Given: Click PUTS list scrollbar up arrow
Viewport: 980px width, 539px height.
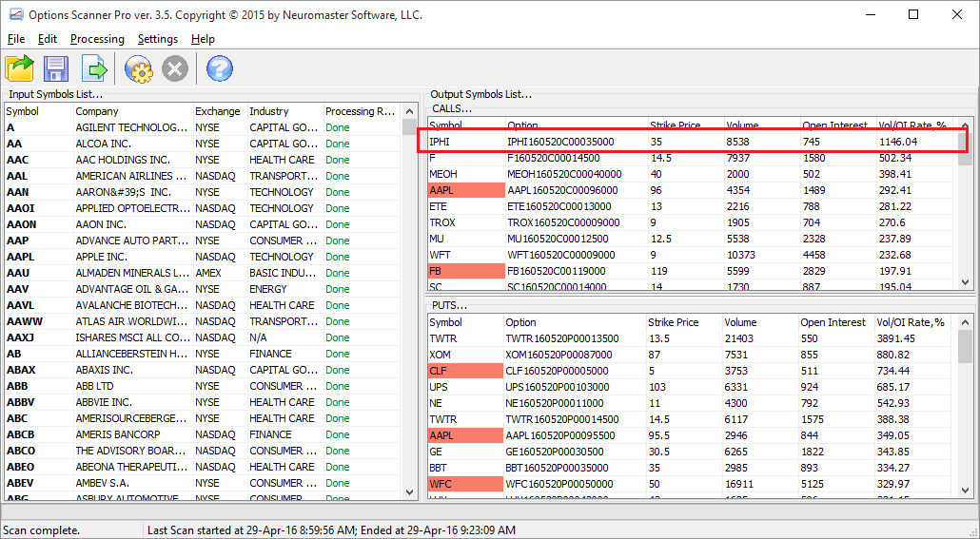Looking at the screenshot, I should click(x=965, y=322).
